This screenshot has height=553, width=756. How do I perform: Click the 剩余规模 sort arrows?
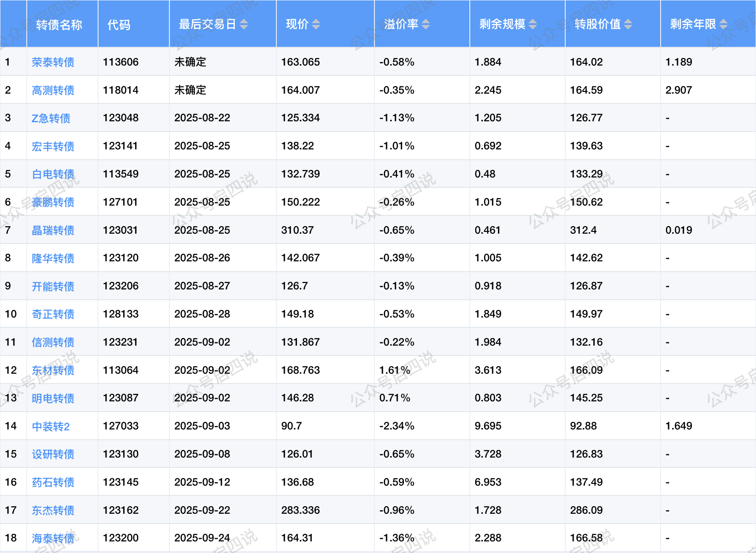click(x=533, y=24)
